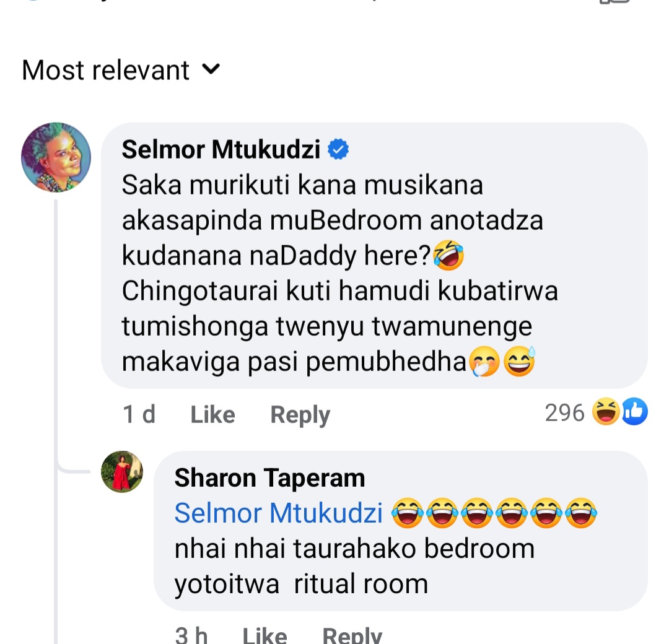The width and height of the screenshot is (669, 644).
Task: Like Selmor Mtukudzi's comment
Action: [x=212, y=414]
